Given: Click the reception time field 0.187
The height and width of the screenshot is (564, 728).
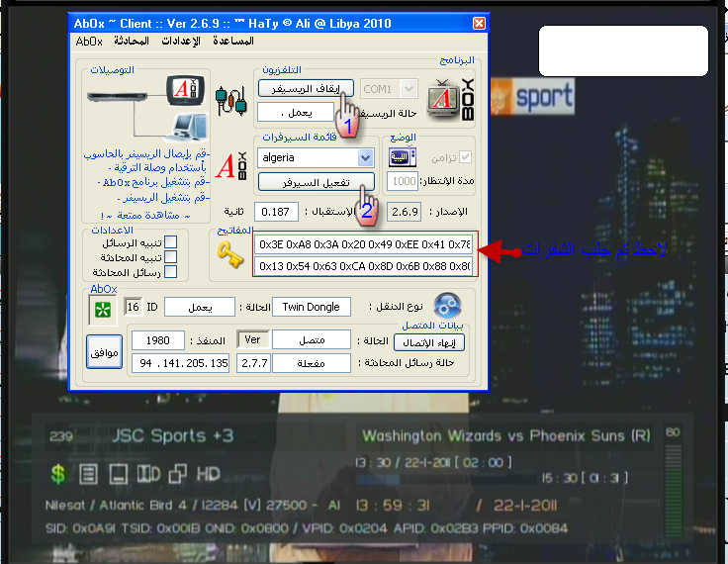Looking at the screenshot, I should pyautogui.click(x=276, y=212).
